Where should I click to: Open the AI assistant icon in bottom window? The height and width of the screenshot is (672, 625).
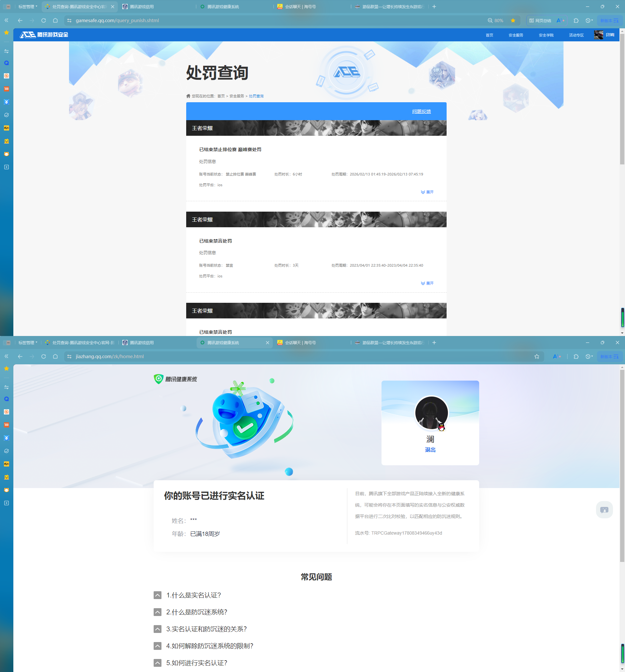[x=557, y=357]
